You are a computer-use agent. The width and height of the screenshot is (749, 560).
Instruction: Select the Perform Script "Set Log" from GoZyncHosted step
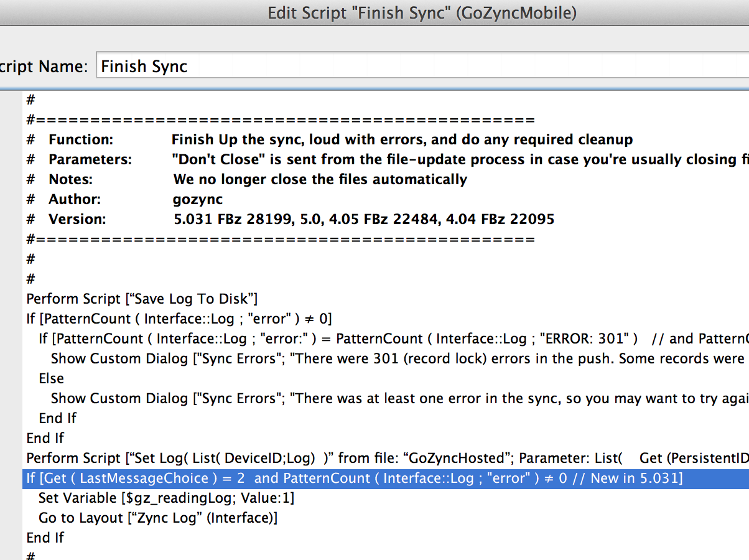click(x=388, y=458)
